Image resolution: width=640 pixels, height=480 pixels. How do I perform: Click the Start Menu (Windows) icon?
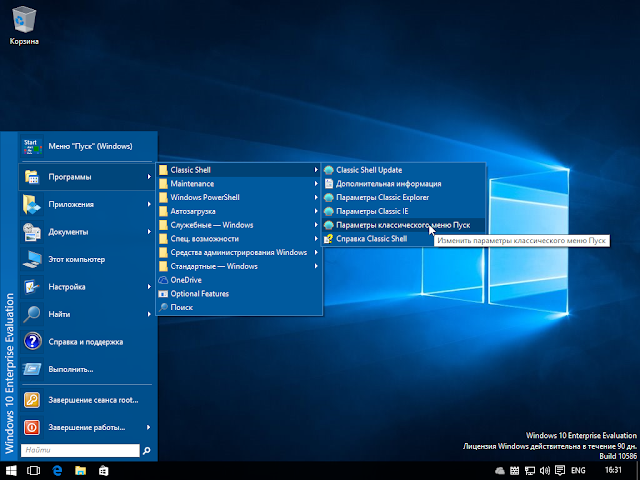coord(32,147)
